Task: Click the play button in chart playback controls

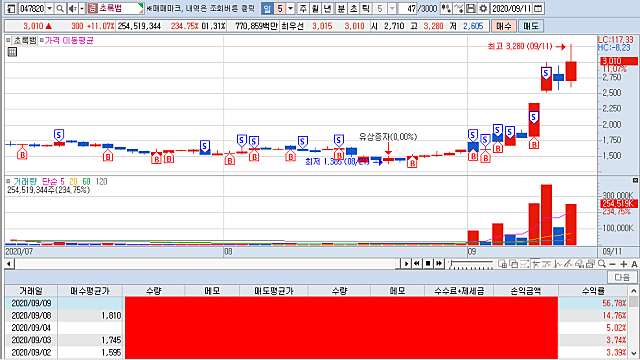Action: tap(406, 264)
